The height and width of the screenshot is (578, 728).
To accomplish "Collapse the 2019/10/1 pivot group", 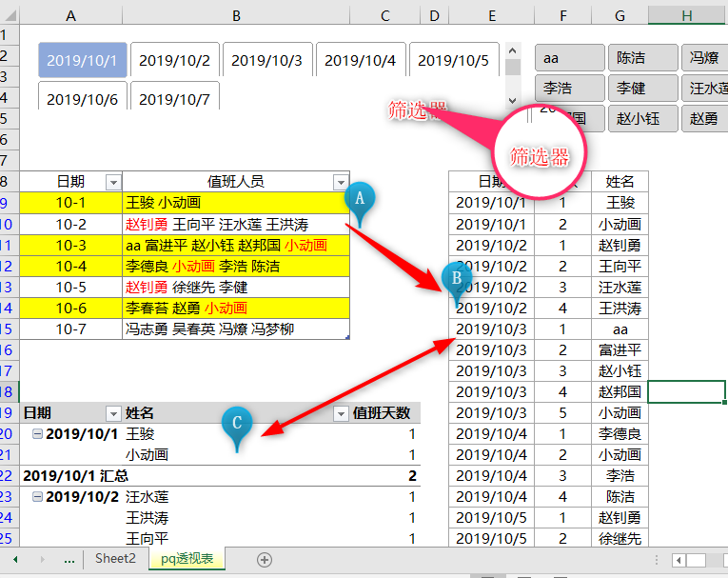I will [38, 434].
